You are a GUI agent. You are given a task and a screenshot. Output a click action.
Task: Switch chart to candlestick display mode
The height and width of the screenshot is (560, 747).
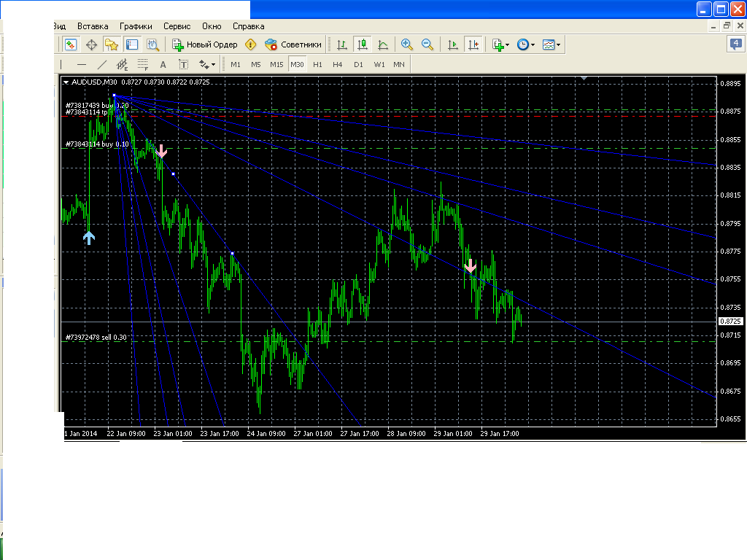(x=363, y=44)
